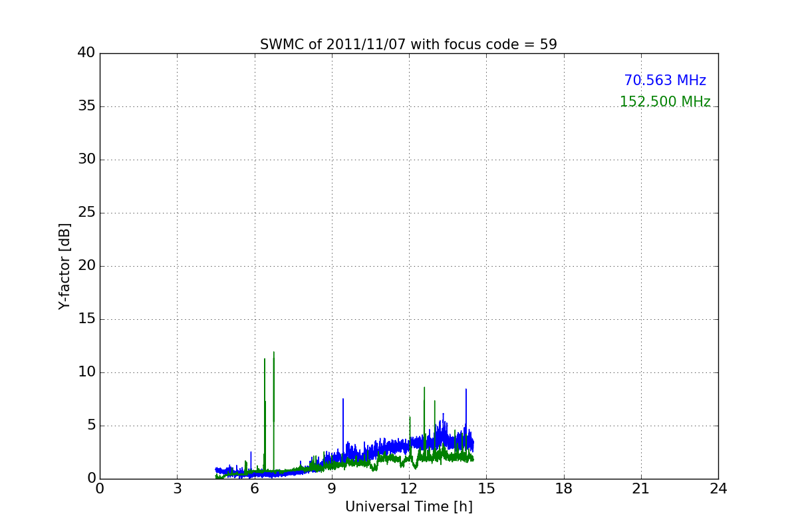Click the "Y-factor [dB]" axis label
The image size is (798, 532).
65,266
